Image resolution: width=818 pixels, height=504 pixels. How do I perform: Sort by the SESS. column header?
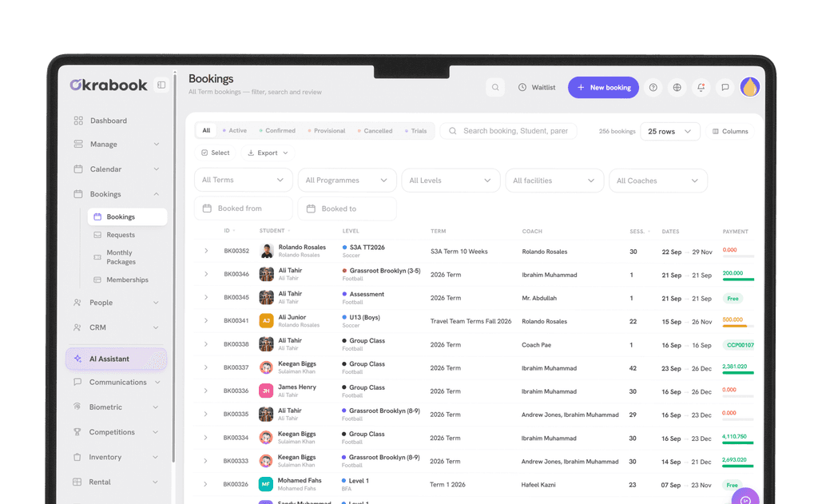click(640, 231)
